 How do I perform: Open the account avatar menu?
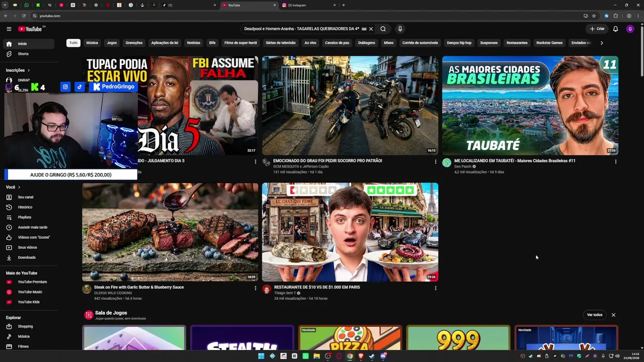pyautogui.click(x=630, y=29)
